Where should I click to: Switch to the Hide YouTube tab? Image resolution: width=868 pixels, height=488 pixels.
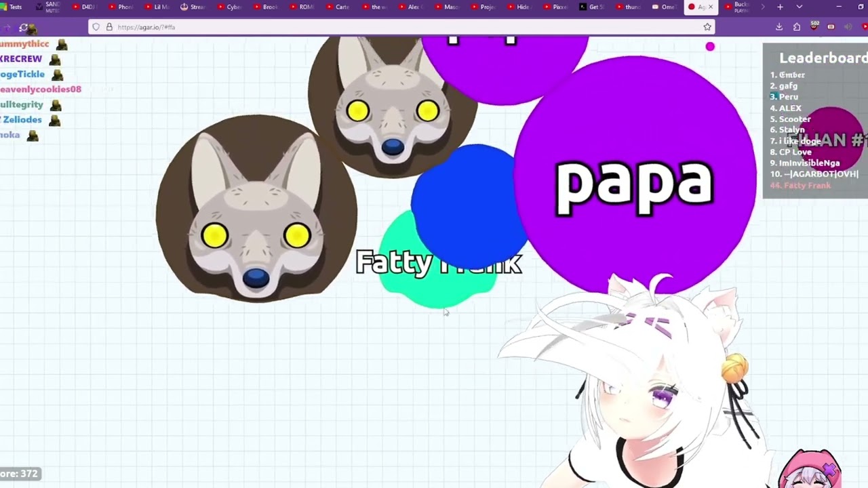pyautogui.click(x=520, y=7)
